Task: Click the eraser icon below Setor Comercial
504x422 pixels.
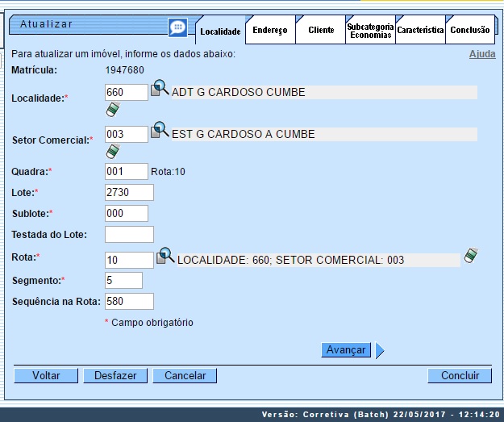Action: [x=113, y=151]
